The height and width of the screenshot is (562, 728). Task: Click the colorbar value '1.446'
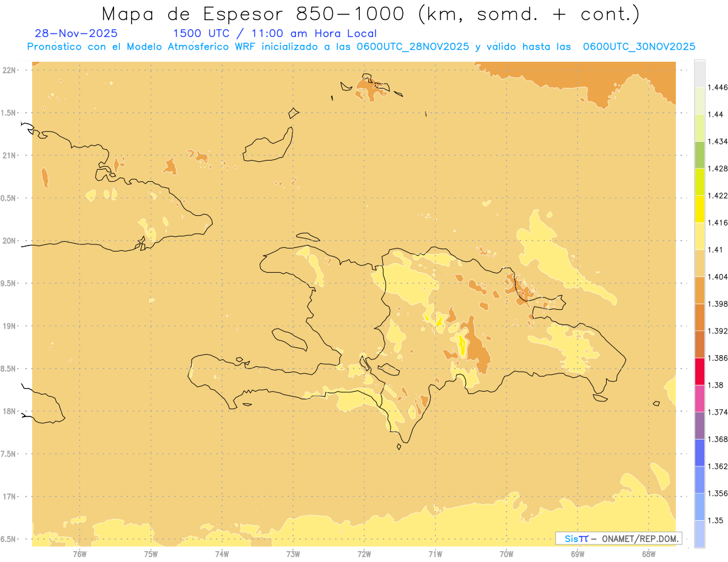(718, 87)
